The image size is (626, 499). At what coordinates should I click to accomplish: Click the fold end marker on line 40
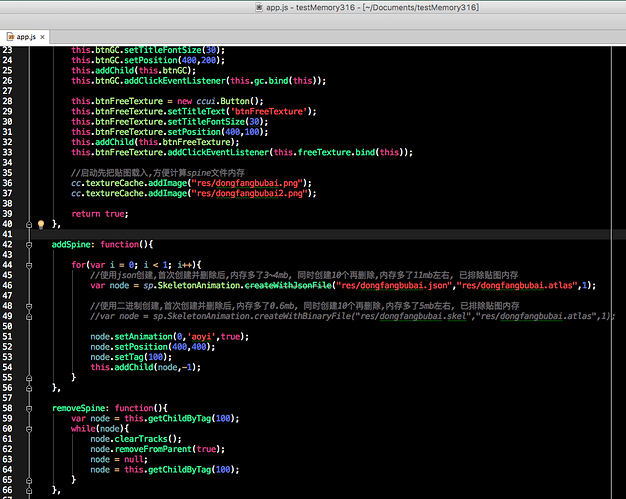pyautogui.click(x=29, y=224)
